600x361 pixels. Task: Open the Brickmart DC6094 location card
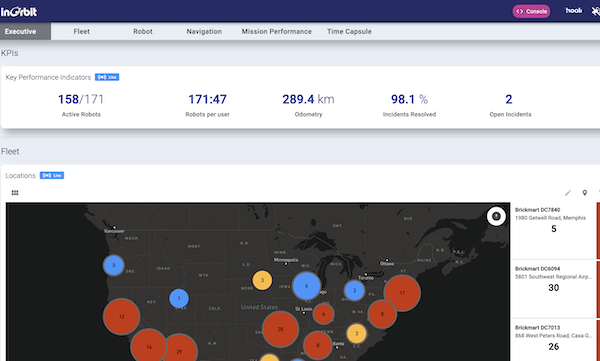click(553, 289)
